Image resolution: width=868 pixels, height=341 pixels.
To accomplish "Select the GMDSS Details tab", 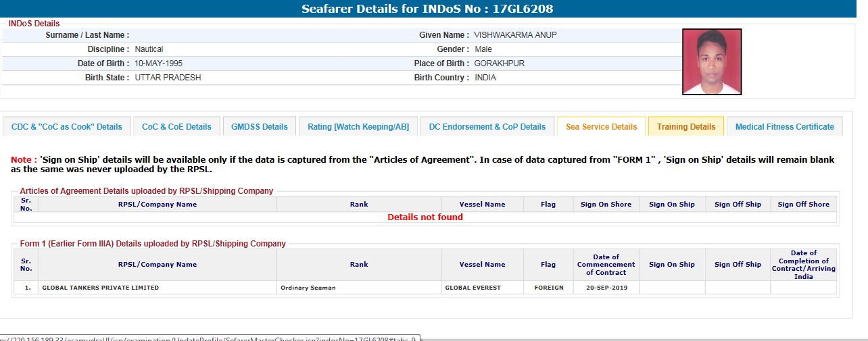I will (x=260, y=126).
